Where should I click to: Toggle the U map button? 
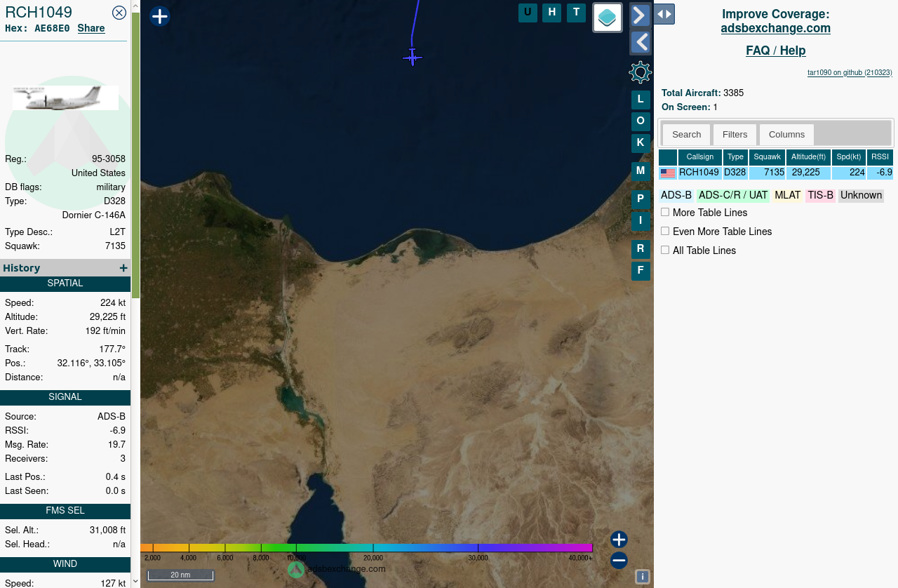pos(528,13)
